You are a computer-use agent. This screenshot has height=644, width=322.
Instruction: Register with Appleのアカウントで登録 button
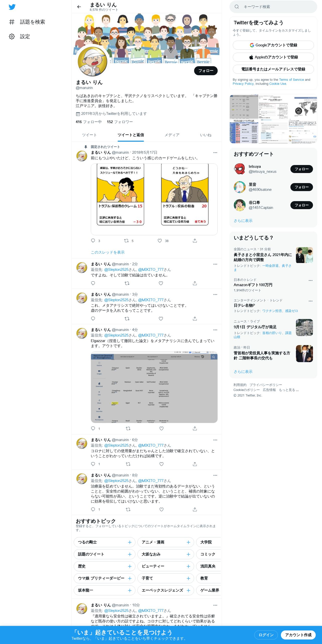point(273,57)
